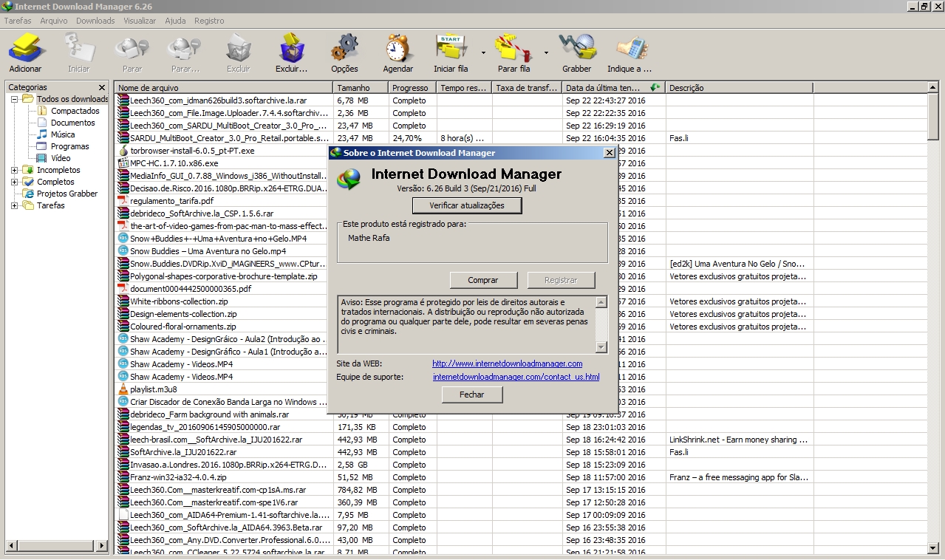
Task: Expand the Tarefas tree node
Action: click(14, 205)
